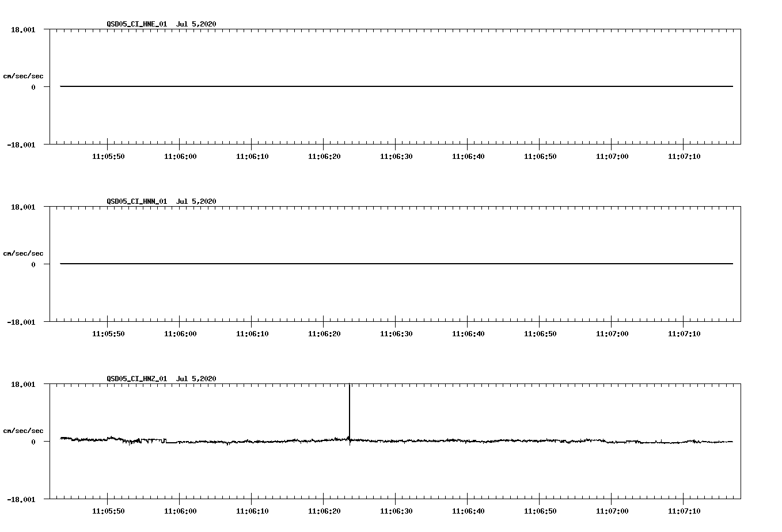782x532 pixels.
Task: Click the 11:06:40 time label under HNZ plot
Action: click(468, 511)
